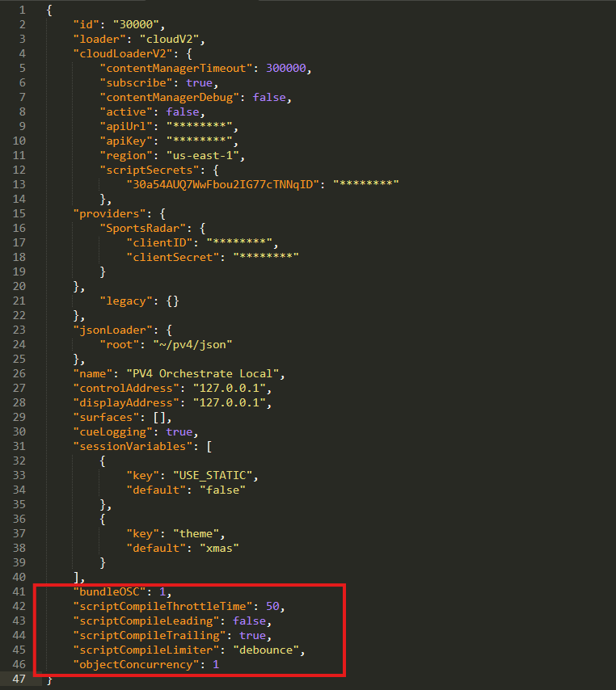Click the "scriptCompileLimiter" key
The height and width of the screenshot is (690, 616).
[146, 650]
